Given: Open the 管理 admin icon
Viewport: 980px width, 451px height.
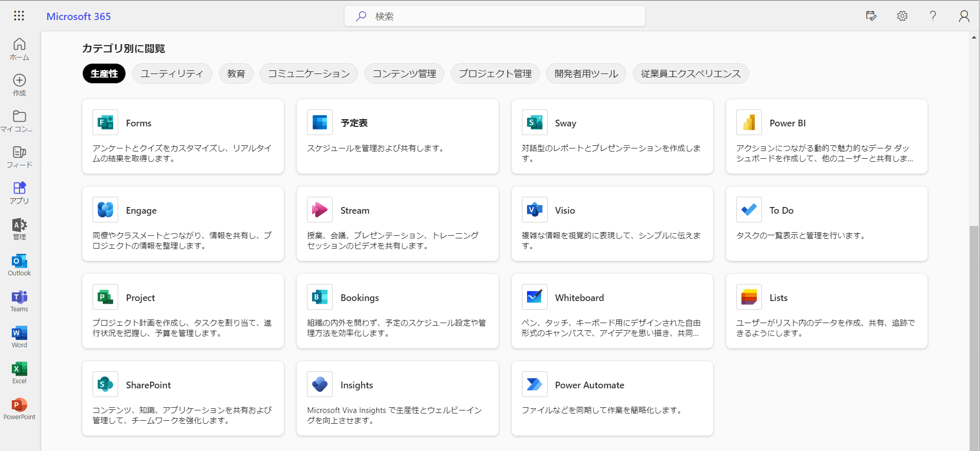Looking at the screenshot, I should [20, 229].
